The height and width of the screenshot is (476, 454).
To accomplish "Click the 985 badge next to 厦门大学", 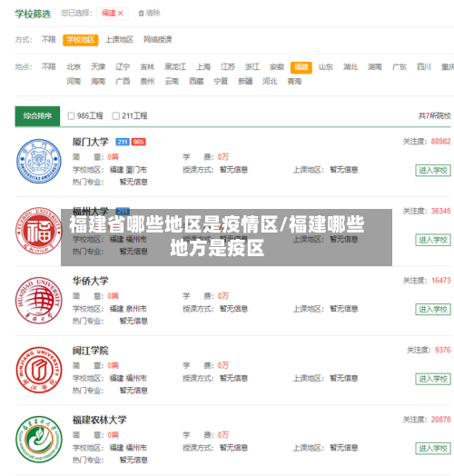I will (x=138, y=142).
